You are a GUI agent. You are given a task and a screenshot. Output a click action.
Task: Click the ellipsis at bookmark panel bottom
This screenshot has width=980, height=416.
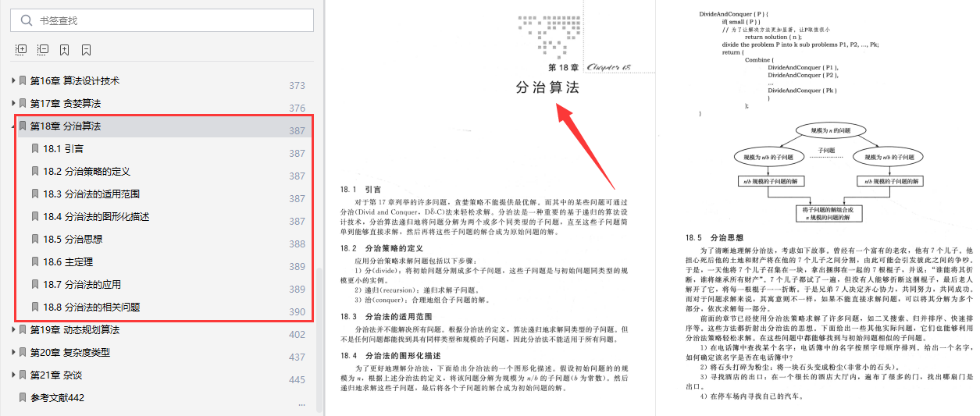[x=302, y=405]
